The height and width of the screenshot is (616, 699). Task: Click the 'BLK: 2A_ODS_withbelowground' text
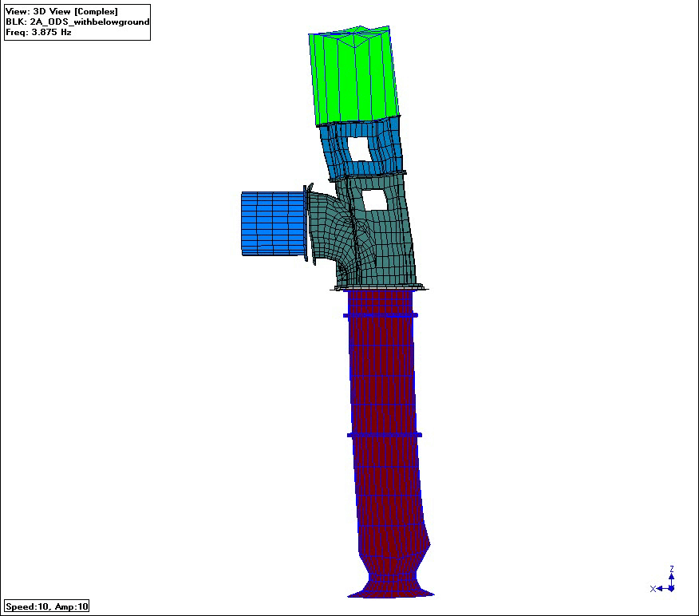(x=77, y=22)
